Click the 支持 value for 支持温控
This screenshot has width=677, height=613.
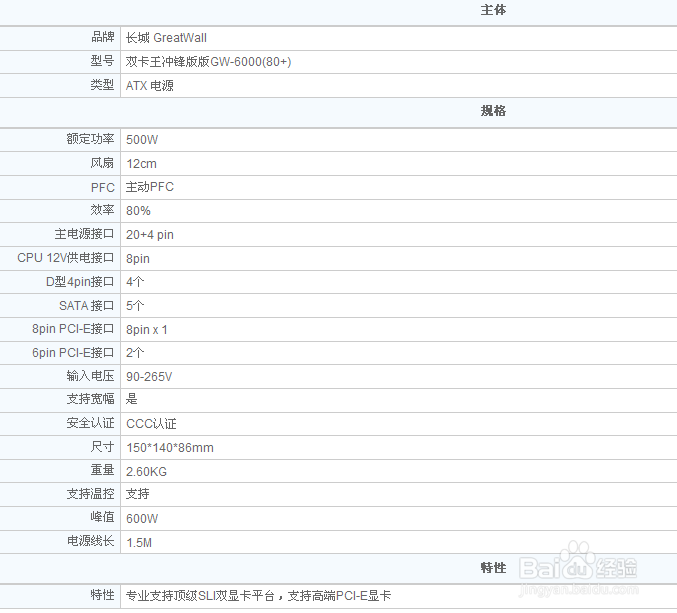coord(137,494)
